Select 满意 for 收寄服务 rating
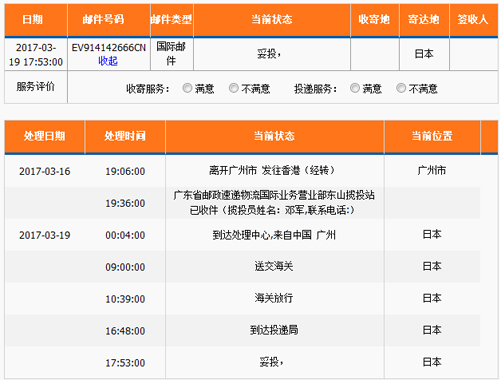Image resolution: width=500 pixels, height=380 pixels. point(187,88)
